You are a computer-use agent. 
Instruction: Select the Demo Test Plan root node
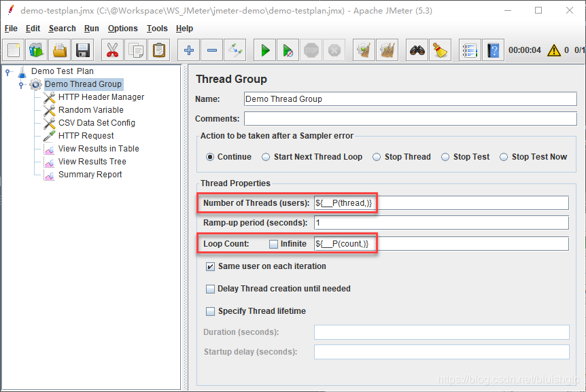tap(62, 71)
